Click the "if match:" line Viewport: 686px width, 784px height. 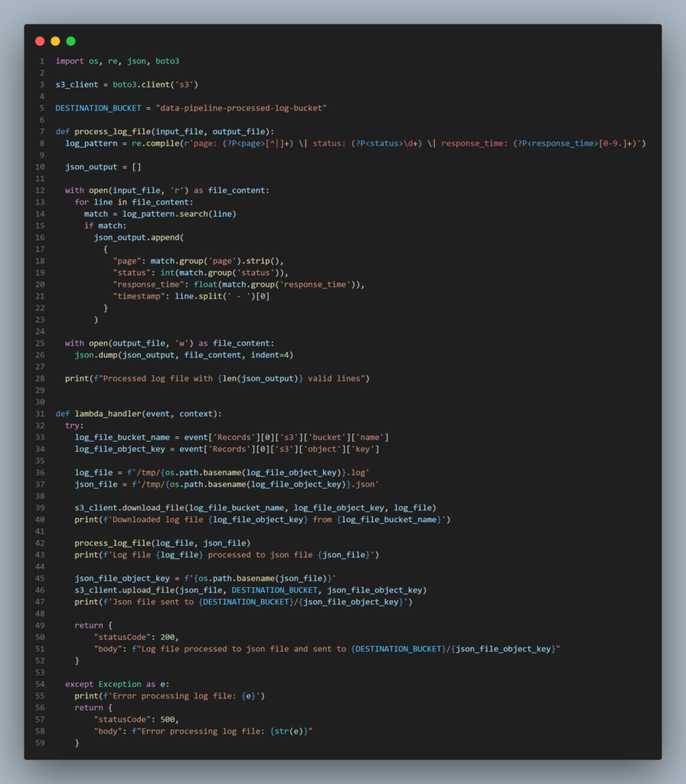[x=106, y=226]
